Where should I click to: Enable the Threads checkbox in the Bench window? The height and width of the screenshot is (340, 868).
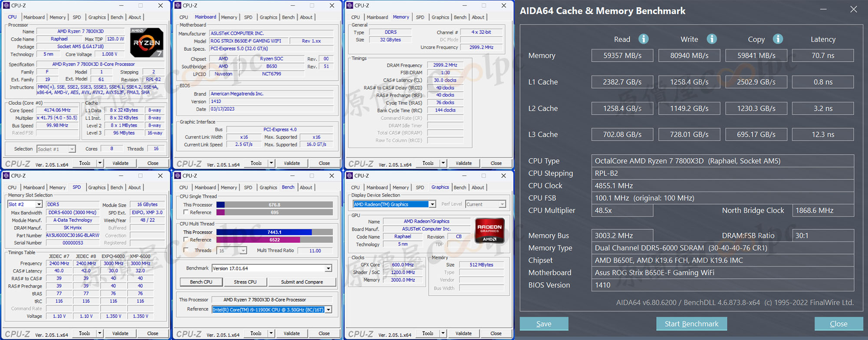186,250
